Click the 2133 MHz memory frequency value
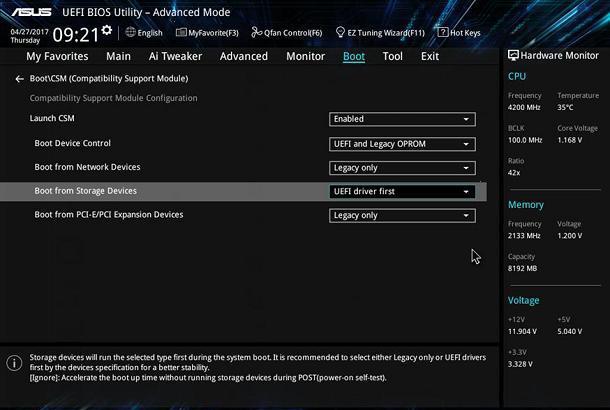Viewport: 610px width, 410px height. [x=524, y=236]
